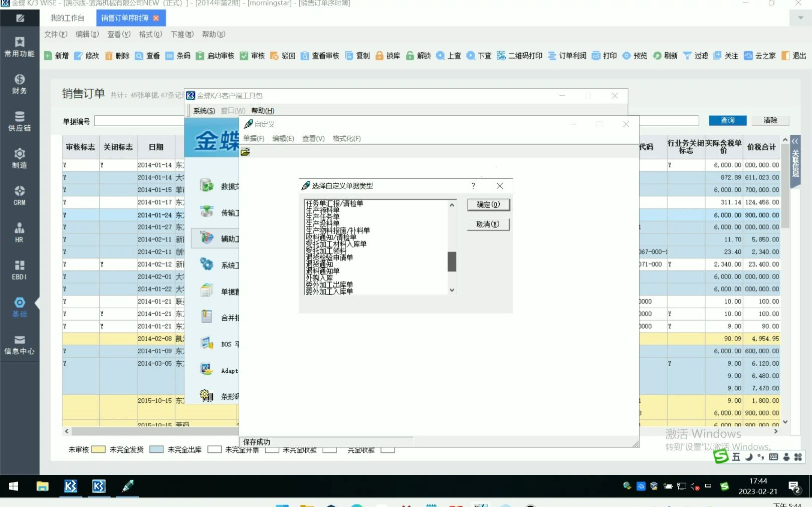Click the 过滤 toolbar button
Viewport: 812px width, 507px height.
click(696, 56)
